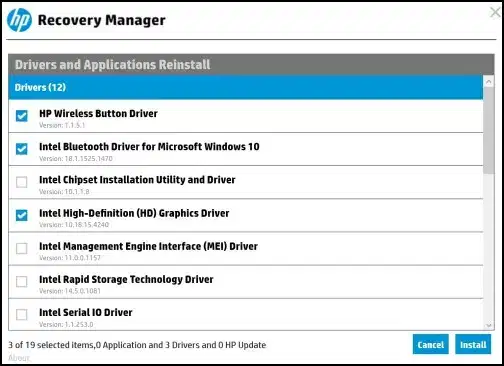
Task: Click the vertical scrollbar thumb
Action: click(x=489, y=130)
